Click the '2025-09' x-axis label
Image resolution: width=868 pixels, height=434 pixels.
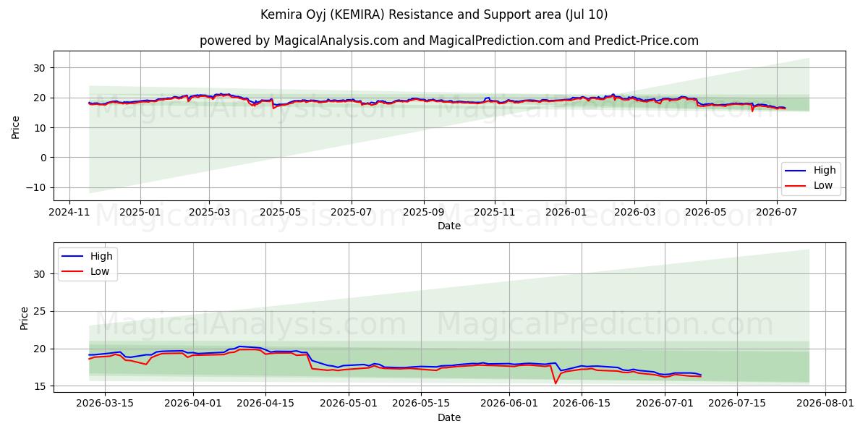point(423,213)
